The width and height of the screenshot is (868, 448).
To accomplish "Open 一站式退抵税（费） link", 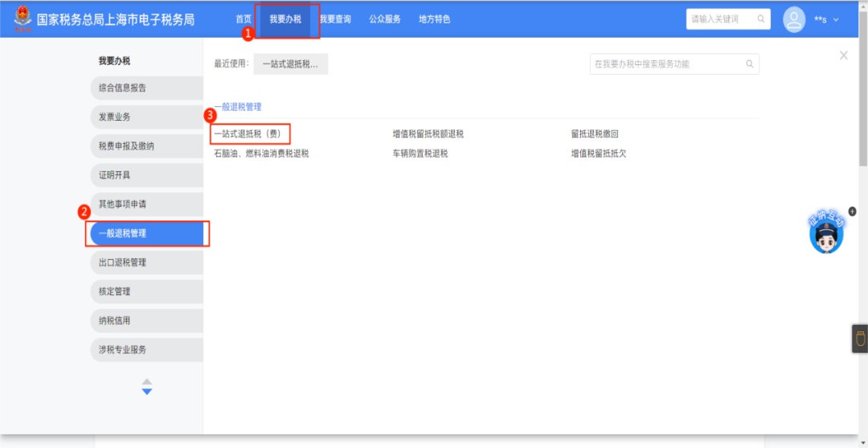I will pyautogui.click(x=246, y=134).
